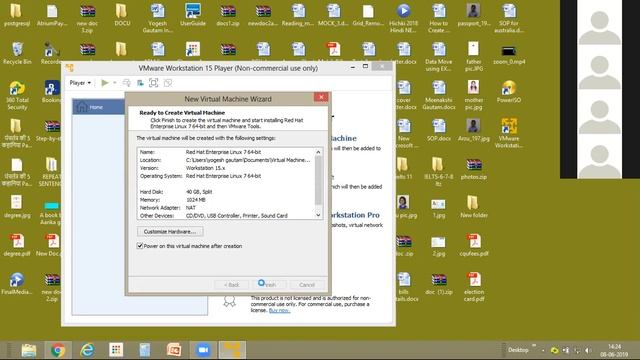Open the zoom_0.mp4 file on desktop

(x=509, y=54)
